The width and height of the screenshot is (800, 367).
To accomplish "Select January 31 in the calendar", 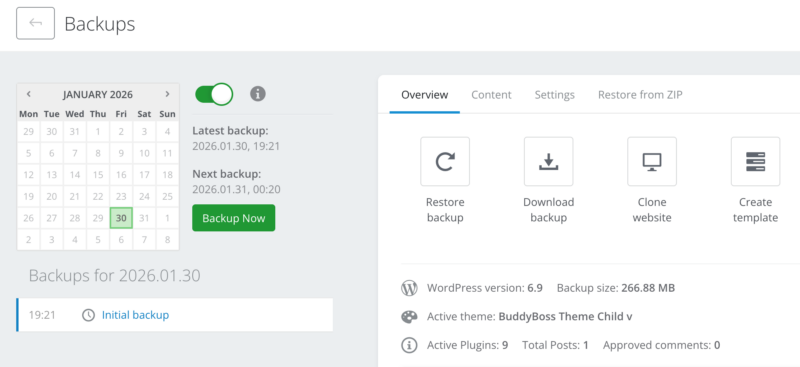I will coord(144,218).
